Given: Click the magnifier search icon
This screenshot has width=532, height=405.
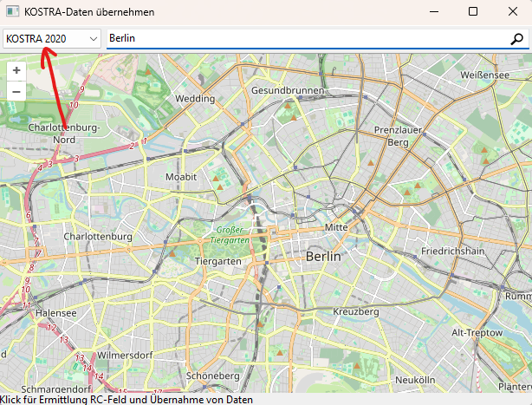Looking at the screenshot, I should [517, 39].
